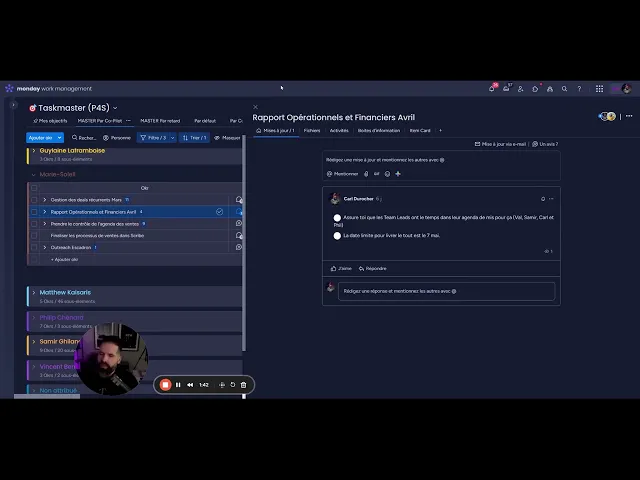Click Répondre on Carl's update
Image resolution: width=640 pixels, height=480 pixels.
tap(373, 269)
